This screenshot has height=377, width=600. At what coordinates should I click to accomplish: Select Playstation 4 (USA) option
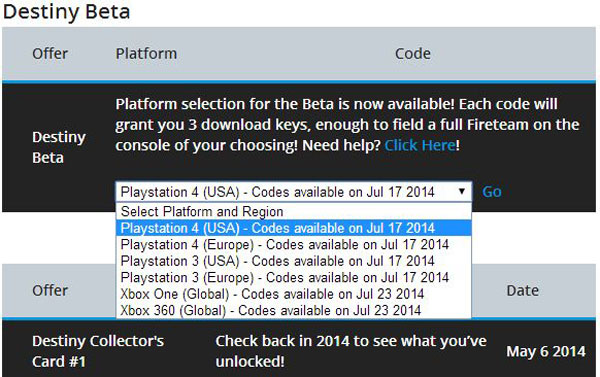point(293,228)
